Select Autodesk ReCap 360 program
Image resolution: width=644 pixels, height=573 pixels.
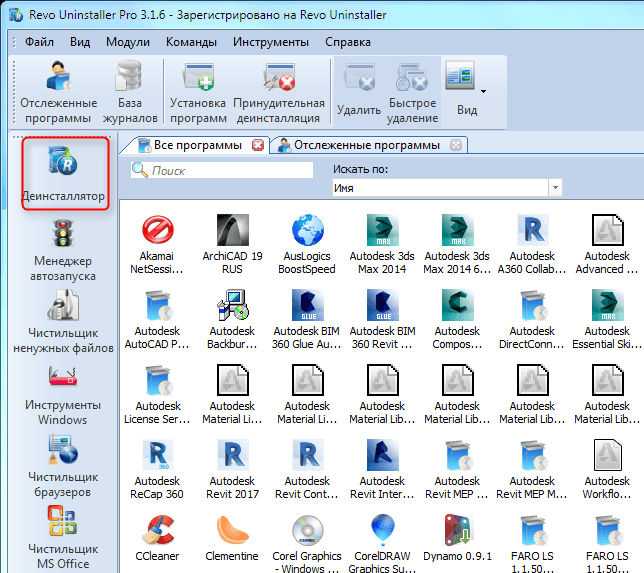pyautogui.click(x=156, y=470)
